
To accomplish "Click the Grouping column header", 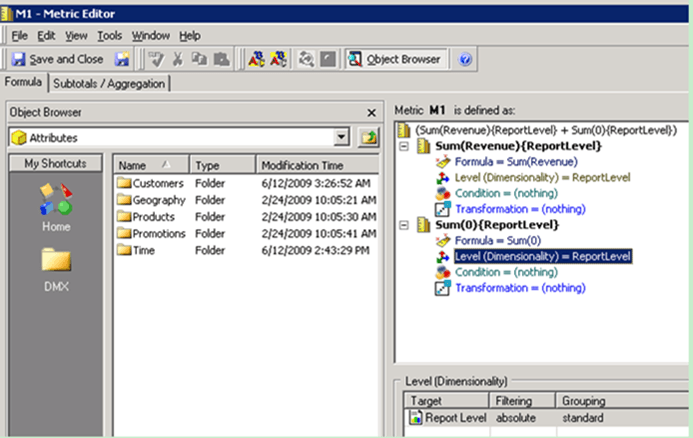I will [x=623, y=400].
